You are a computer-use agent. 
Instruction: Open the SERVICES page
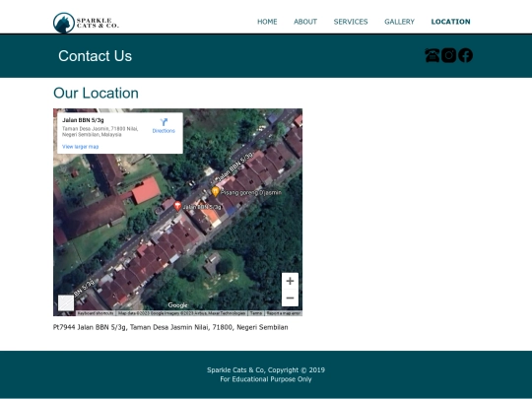[351, 22]
